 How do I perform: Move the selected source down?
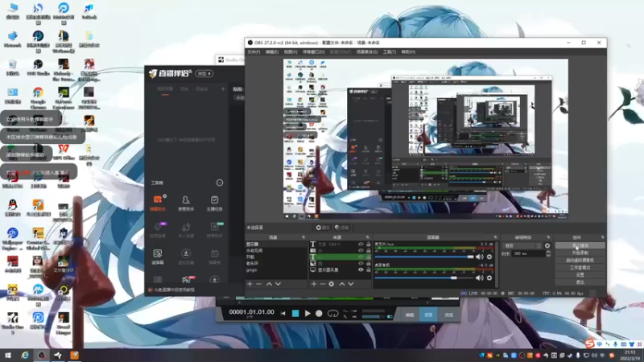351,284
